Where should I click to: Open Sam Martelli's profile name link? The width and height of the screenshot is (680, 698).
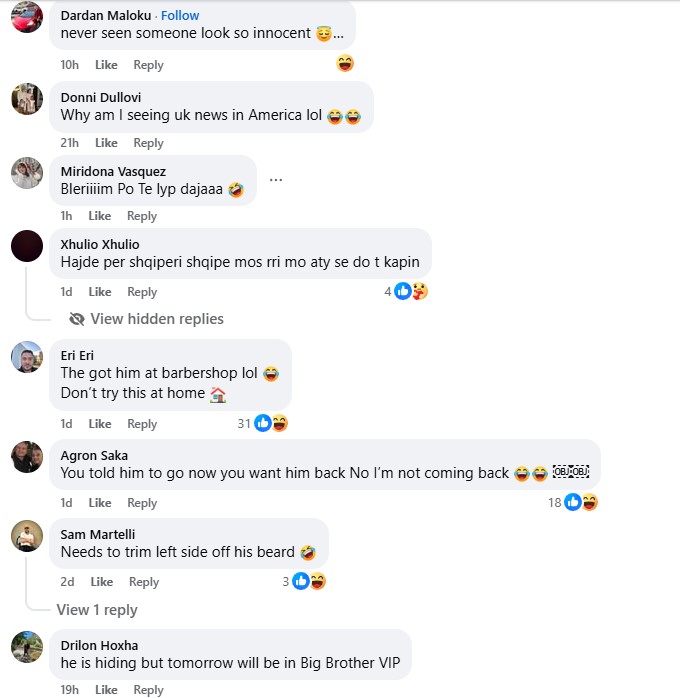(x=98, y=535)
